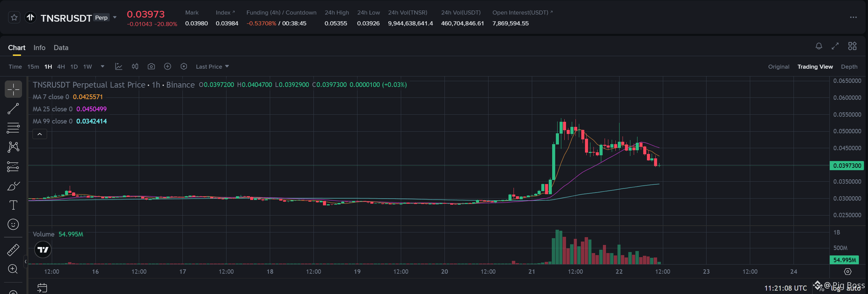Viewport: 868px width, 294px height.
Task: Select the brush drawing tool
Action: click(13, 186)
